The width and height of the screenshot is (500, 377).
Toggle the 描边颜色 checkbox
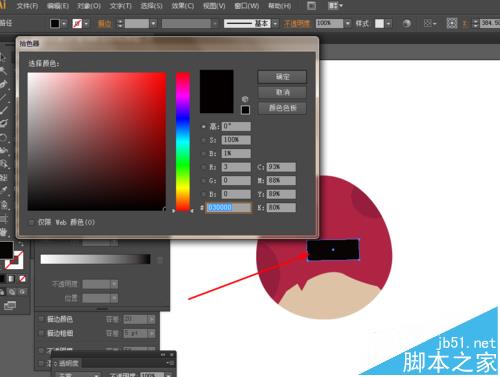coord(41,319)
